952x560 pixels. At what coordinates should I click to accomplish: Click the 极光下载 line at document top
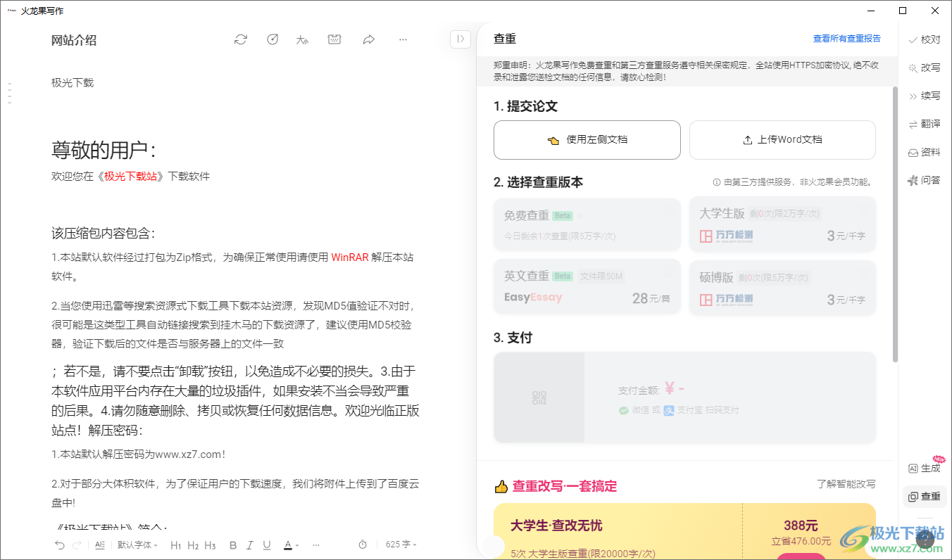pyautogui.click(x=73, y=83)
